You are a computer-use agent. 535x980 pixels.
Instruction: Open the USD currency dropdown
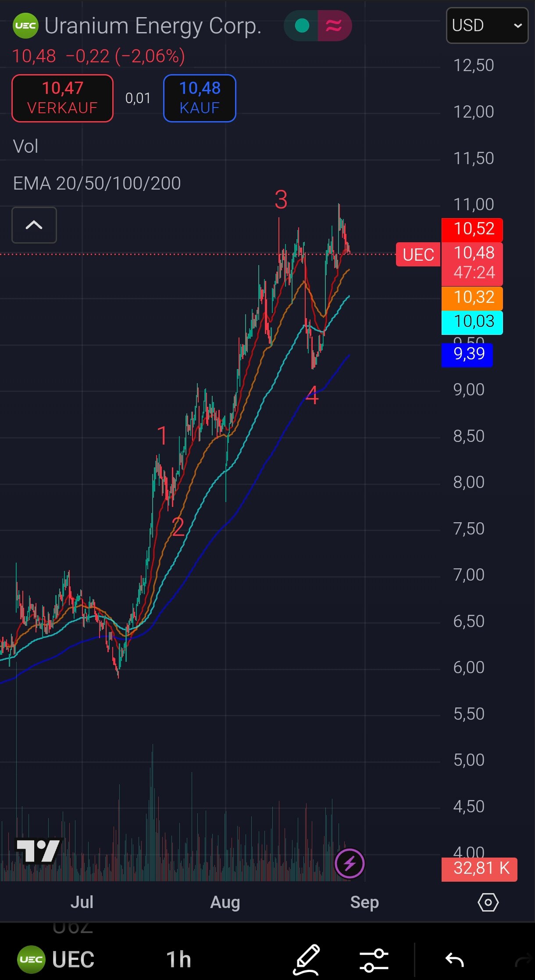(x=487, y=25)
